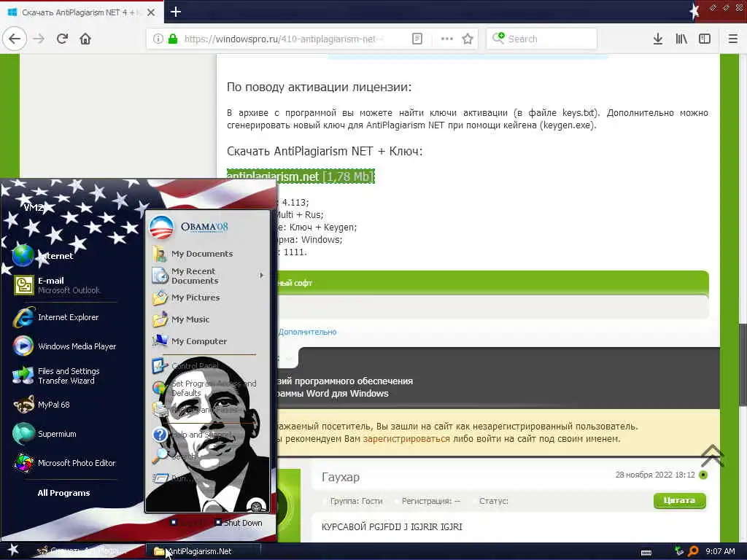Click the orange magnifier tray icon
Viewport: 747px width, 560px height.
coord(694,551)
